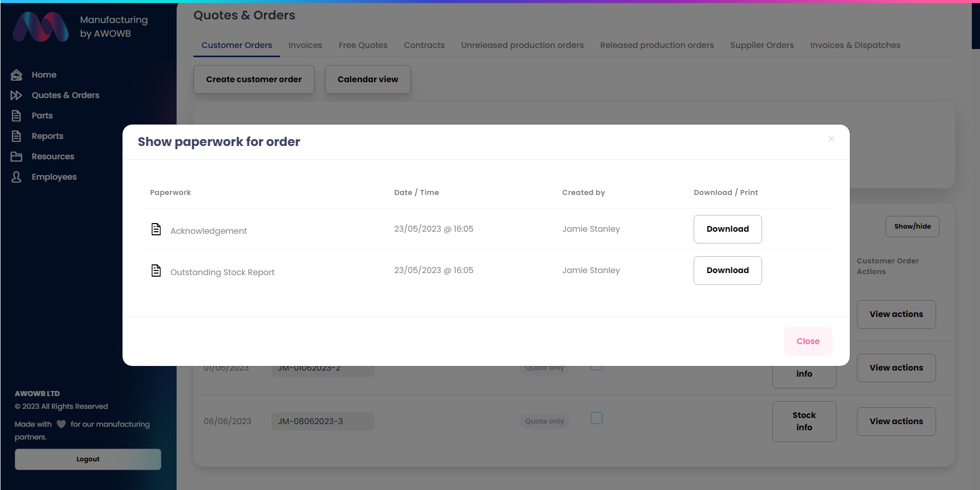Click Stock info for JM-08062023-3

[804, 422]
